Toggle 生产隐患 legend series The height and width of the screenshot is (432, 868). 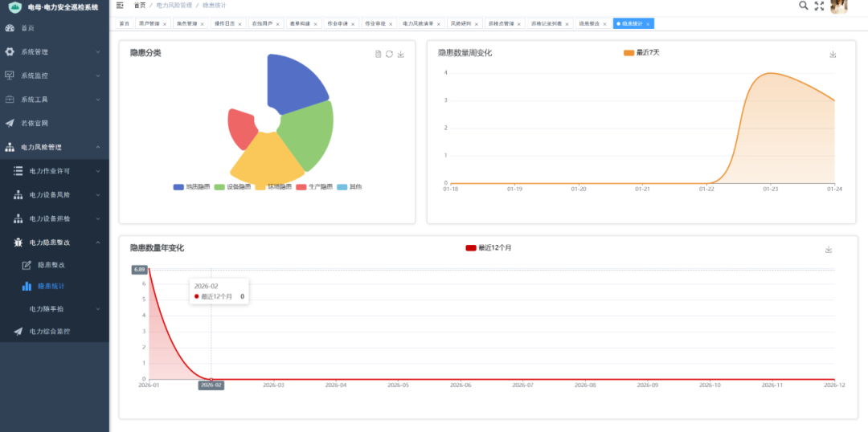coord(314,187)
